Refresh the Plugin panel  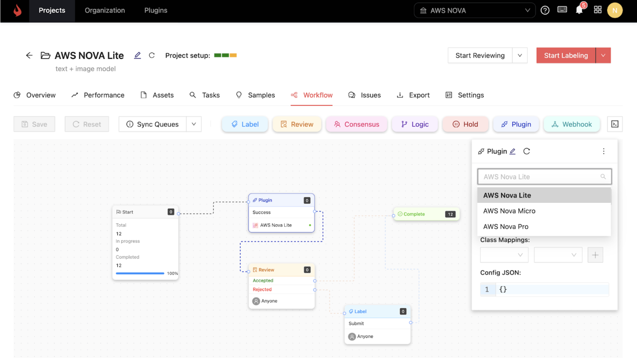click(x=526, y=151)
